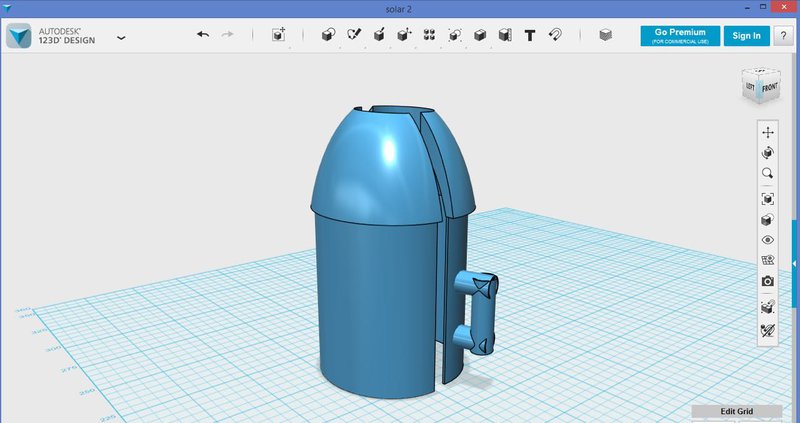
Task: Click the FRONT face of view cube
Action: point(769,88)
